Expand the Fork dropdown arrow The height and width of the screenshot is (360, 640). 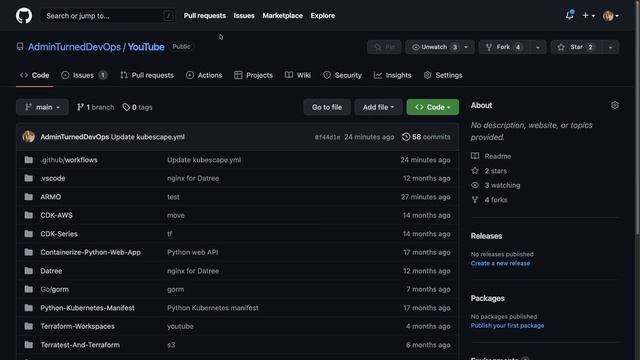tap(538, 47)
